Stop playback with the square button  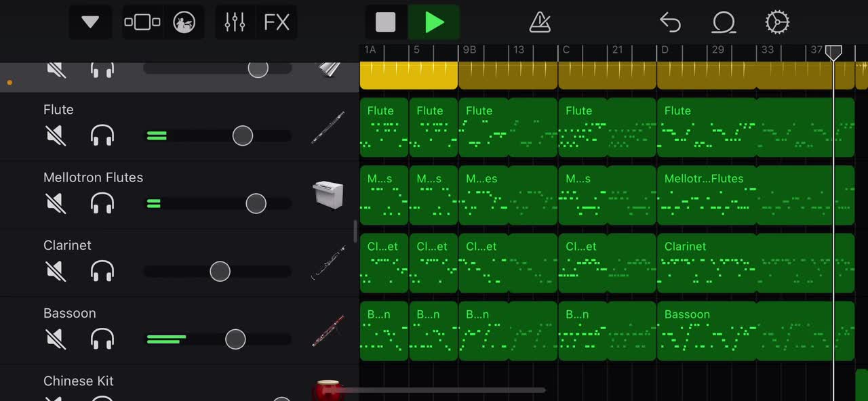[386, 22]
